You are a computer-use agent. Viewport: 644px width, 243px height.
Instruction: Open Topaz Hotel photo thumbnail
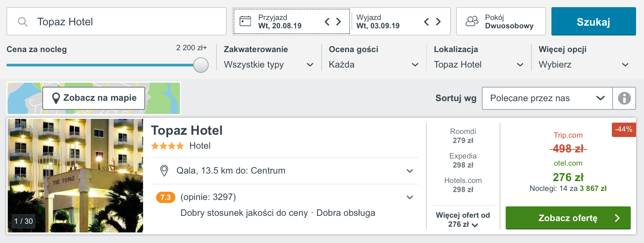(x=76, y=175)
